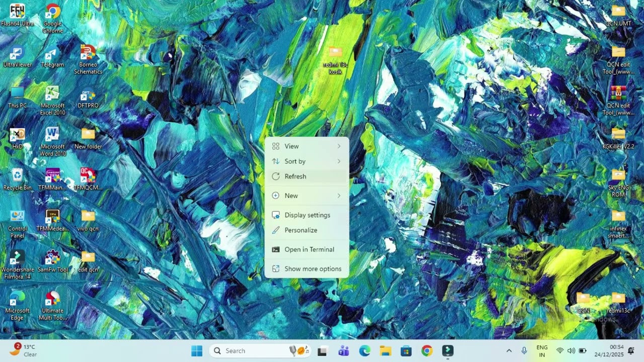Select the Wondershare Filmora 14 shortcut
The width and height of the screenshot is (644, 362).
click(18, 265)
